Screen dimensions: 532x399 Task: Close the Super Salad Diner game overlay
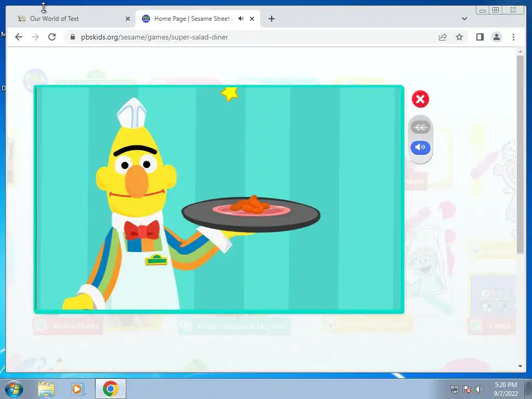click(420, 99)
